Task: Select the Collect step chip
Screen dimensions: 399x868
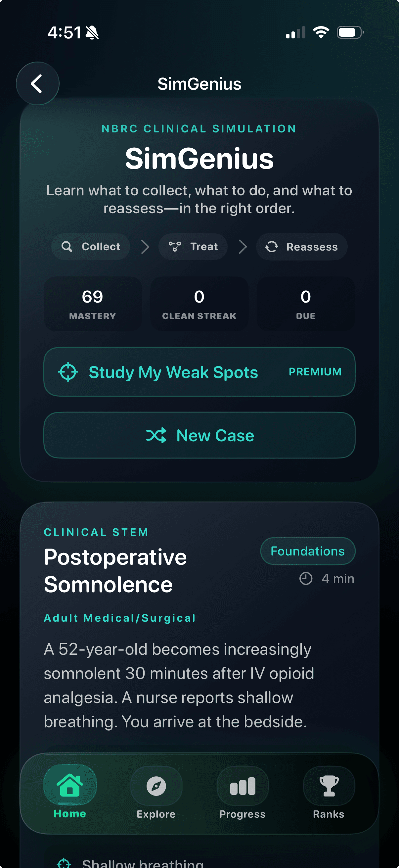Action: click(x=91, y=247)
